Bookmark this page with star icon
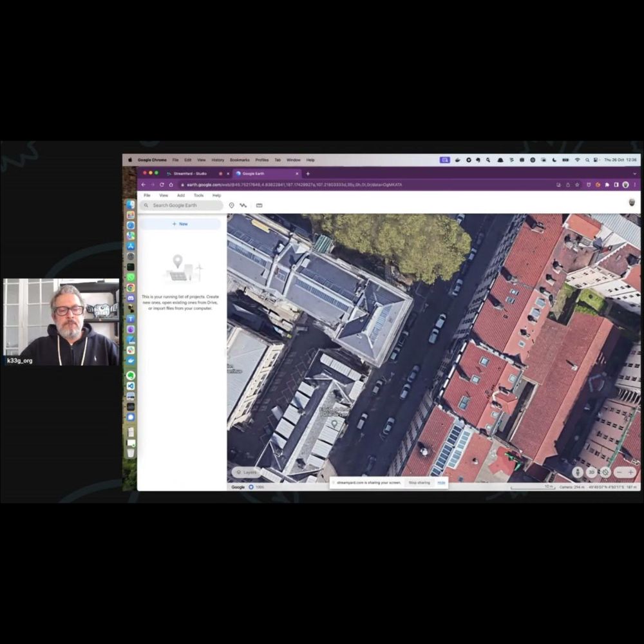The height and width of the screenshot is (644, 644). point(577,185)
